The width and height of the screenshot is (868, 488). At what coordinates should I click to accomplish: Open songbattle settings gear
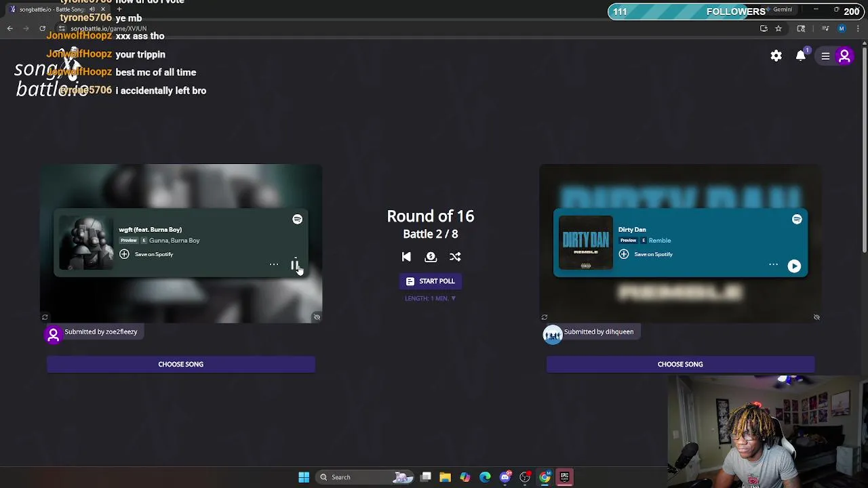(x=776, y=56)
